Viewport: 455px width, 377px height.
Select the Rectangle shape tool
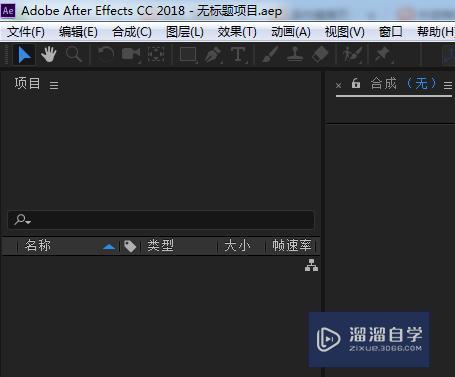pyautogui.click(x=188, y=54)
